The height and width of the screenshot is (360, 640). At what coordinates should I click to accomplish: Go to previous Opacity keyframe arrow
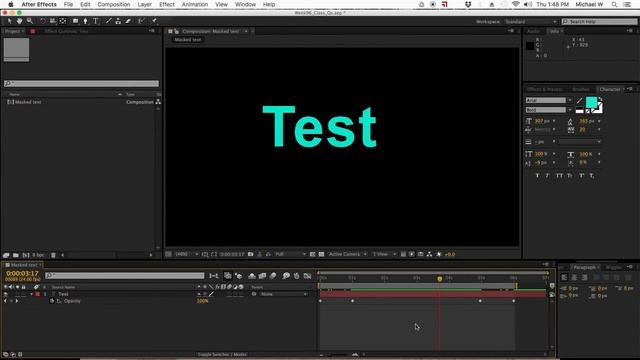[5, 301]
